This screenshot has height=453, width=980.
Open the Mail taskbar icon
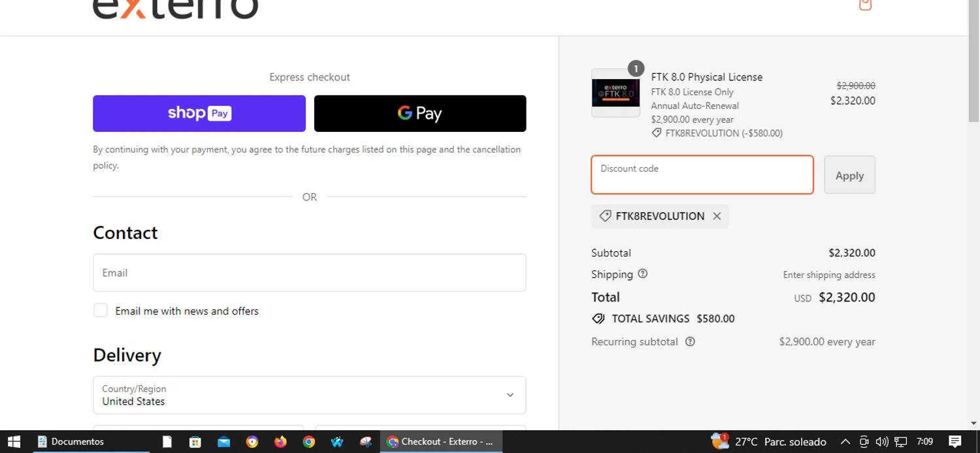tap(223, 442)
